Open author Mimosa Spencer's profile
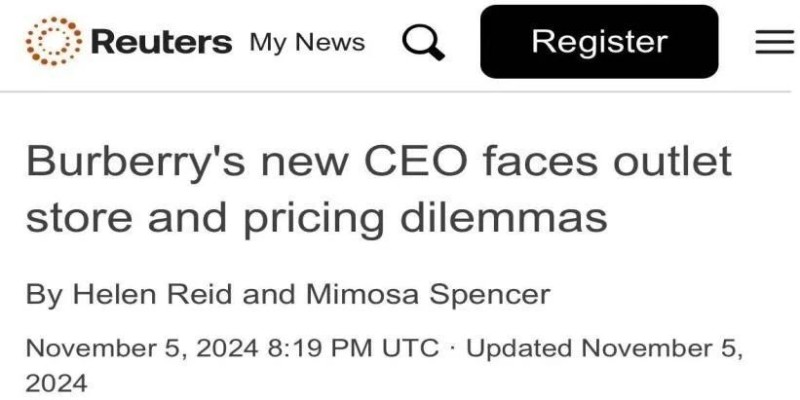This screenshot has height=400, width=800. point(428,294)
